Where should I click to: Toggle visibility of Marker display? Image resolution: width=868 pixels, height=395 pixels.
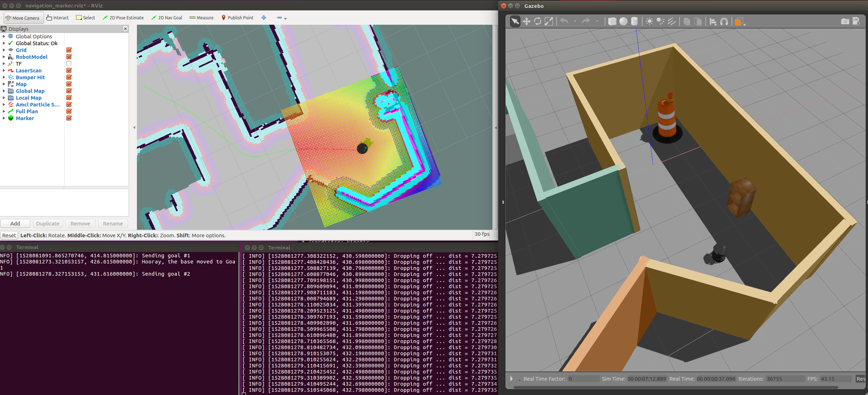click(x=69, y=118)
